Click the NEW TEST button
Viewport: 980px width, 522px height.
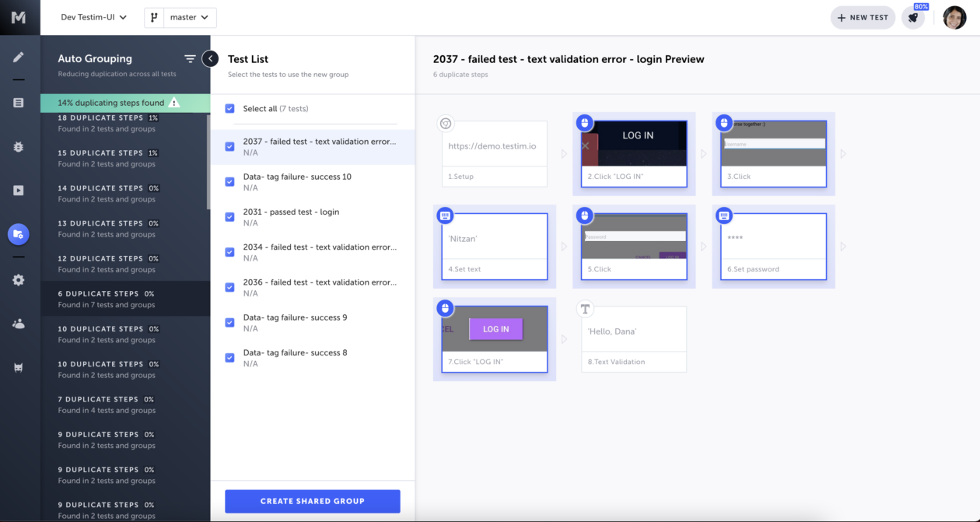point(863,17)
